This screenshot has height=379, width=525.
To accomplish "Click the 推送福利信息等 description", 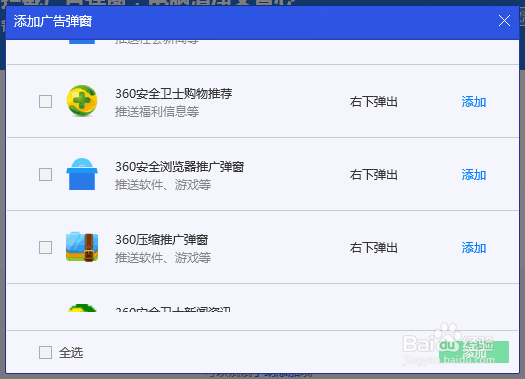I will click(x=157, y=111).
